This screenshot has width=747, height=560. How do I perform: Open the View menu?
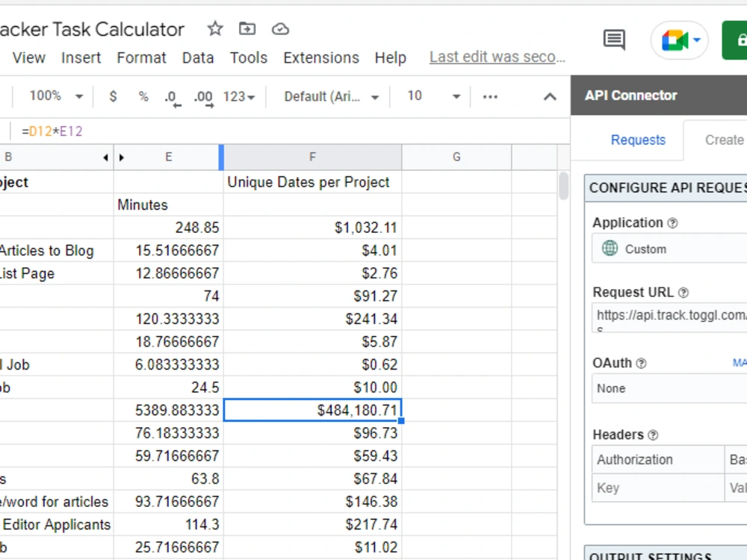point(29,57)
